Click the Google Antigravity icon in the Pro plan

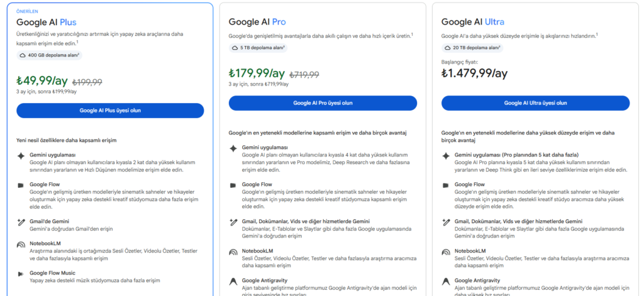(233, 281)
